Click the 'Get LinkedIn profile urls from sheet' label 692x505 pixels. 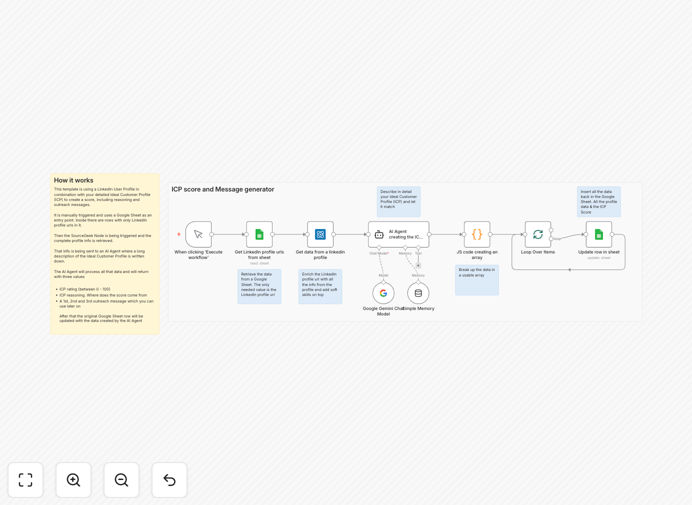pos(260,255)
